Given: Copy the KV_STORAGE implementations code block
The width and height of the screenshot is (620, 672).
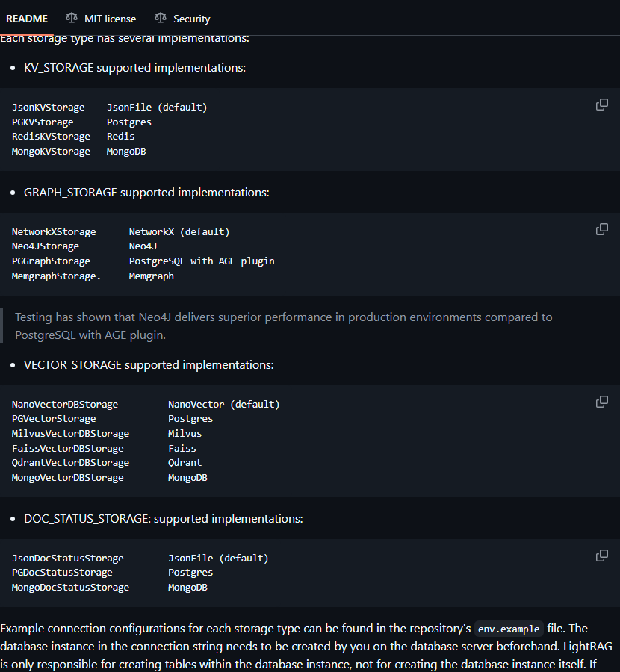Looking at the screenshot, I should pos(601,105).
